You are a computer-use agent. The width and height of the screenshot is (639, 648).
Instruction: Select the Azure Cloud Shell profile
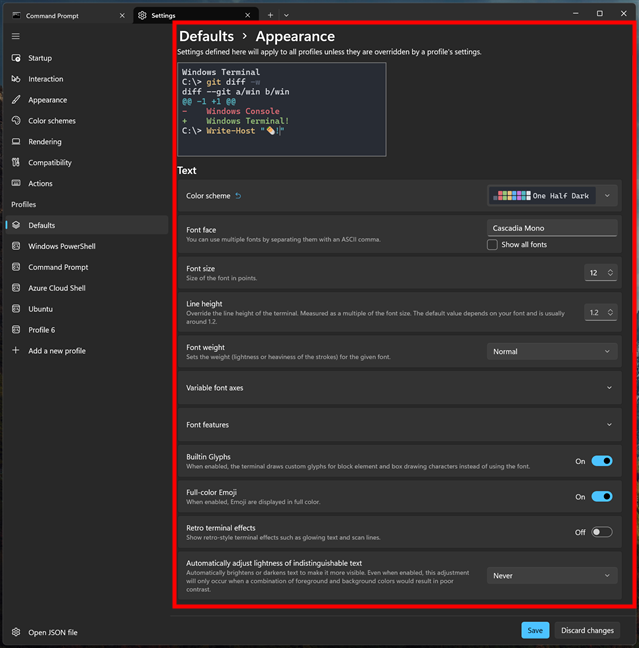[x=87, y=288]
